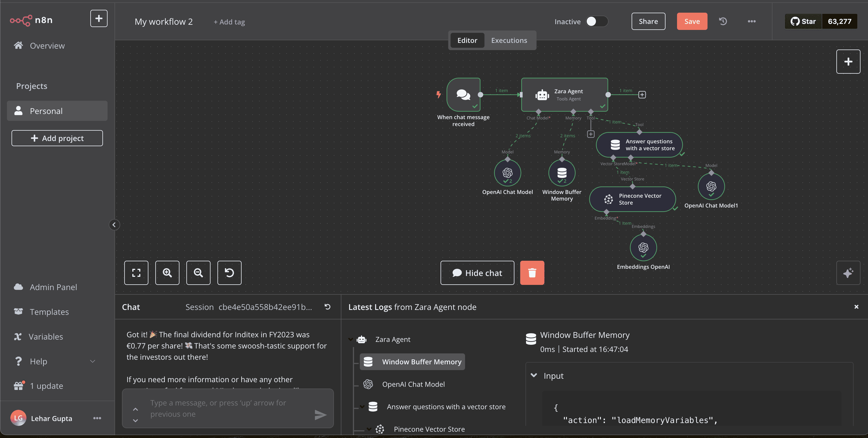This screenshot has width=868, height=438.
Task: Switch to the Editor tab
Action: point(467,41)
